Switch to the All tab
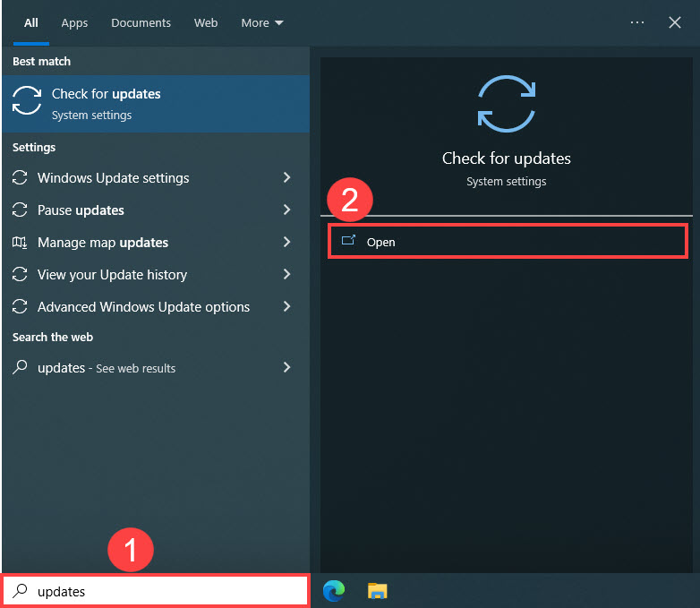 (30, 22)
